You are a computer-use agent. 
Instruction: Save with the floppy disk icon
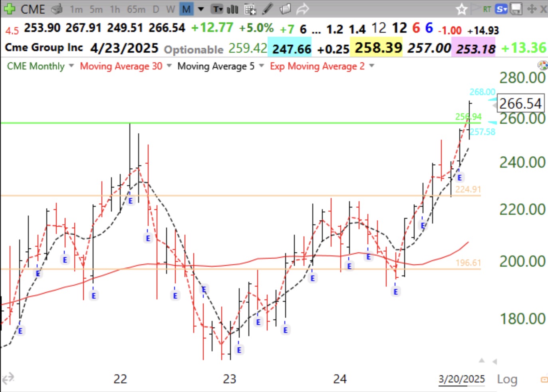click(x=516, y=9)
